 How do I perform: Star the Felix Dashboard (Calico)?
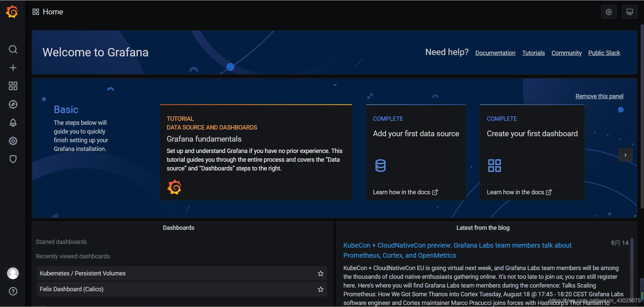[321, 289]
